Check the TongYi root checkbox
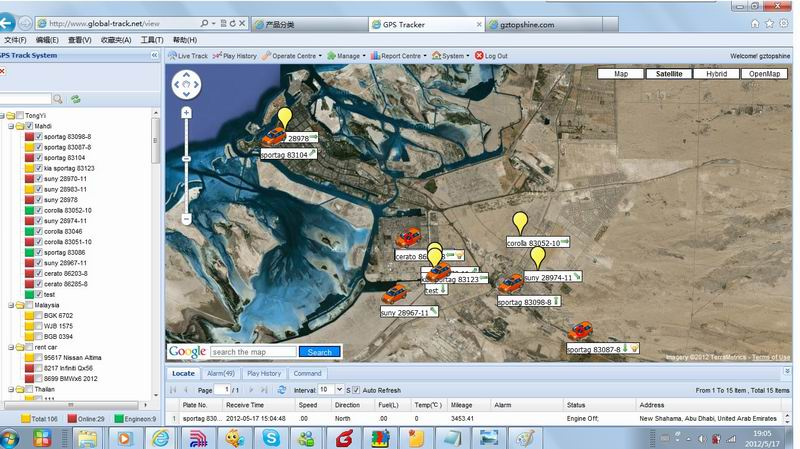 20,115
